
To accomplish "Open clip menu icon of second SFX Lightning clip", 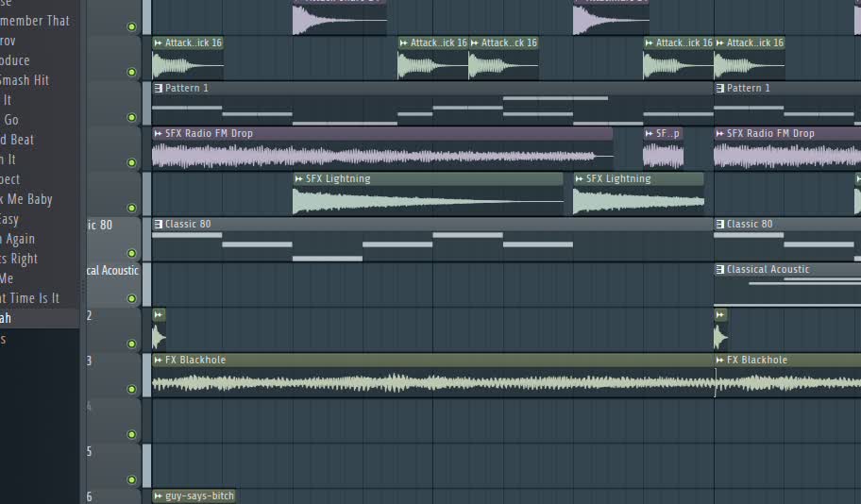I will click(x=579, y=179).
